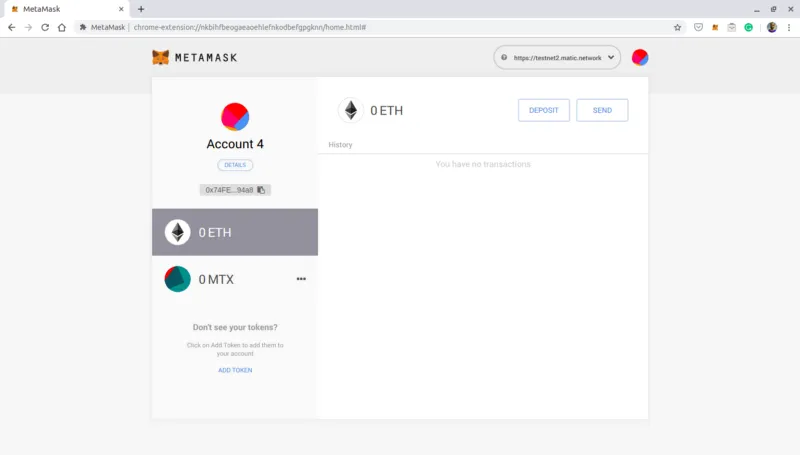Select the 0 ETH asset row
The height and width of the screenshot is (455, 800).
(235, 232)
